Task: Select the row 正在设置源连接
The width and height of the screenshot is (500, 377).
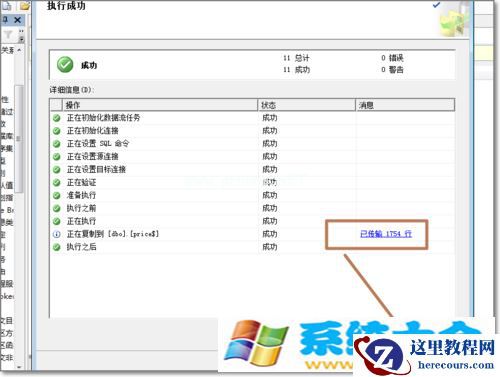Action: pyautogui.click(x=252, y=157)
